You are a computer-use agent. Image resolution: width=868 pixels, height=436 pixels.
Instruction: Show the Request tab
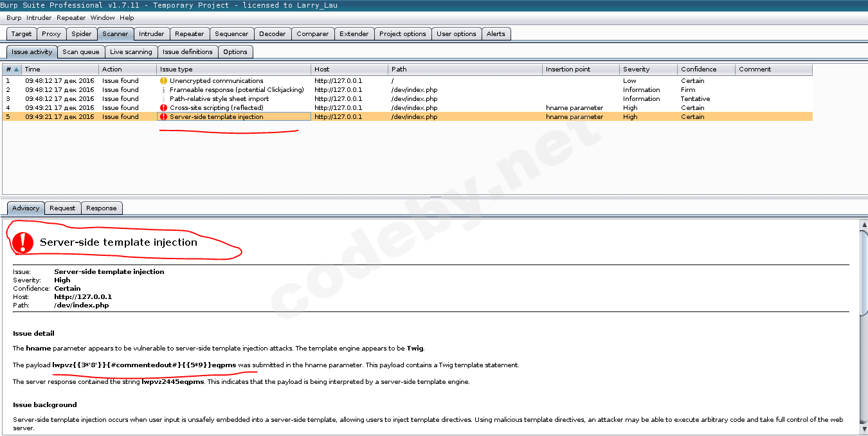tap(62, 208)
